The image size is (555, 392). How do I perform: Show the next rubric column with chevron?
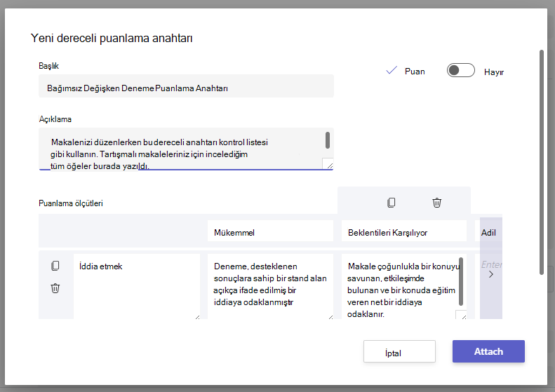491,274
